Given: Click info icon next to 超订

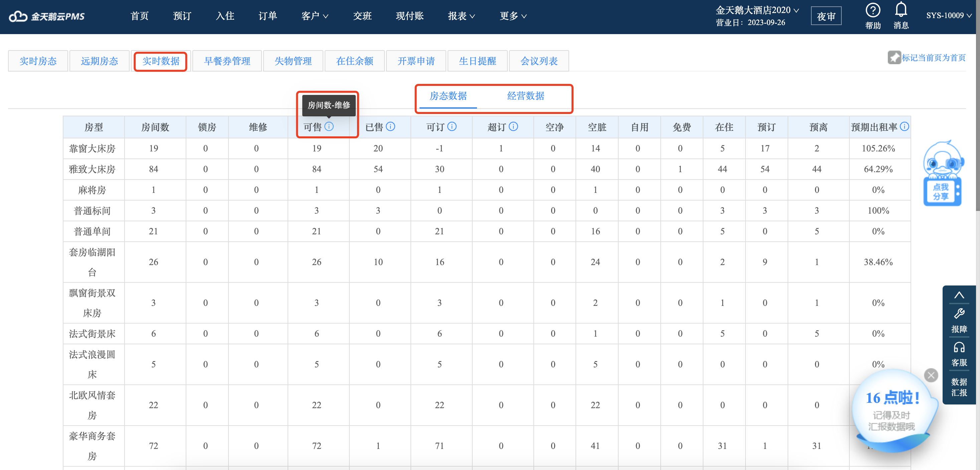Looking at the screenshot, I should tap(513, 126).
